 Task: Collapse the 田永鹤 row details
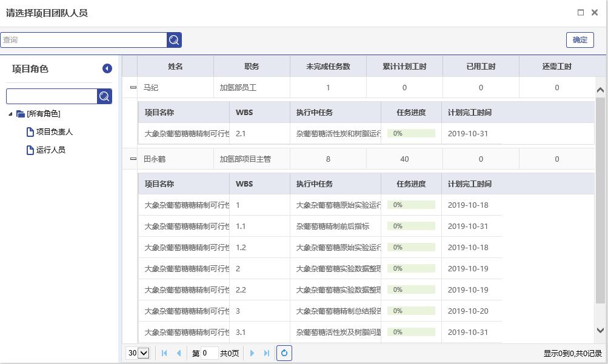tap(133, 159)
